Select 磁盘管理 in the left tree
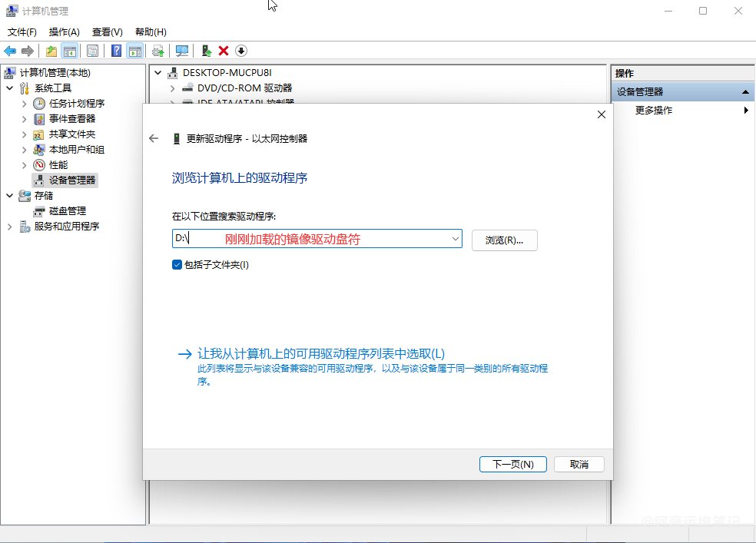The width and height of the screenshot is (756, 543). 68,211
